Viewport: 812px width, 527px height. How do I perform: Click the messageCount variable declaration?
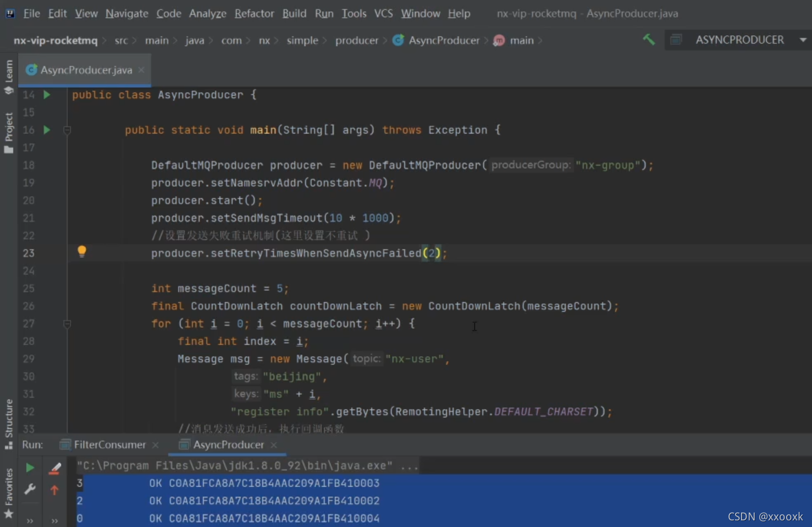pyautogui.click(x=217, y=288)
